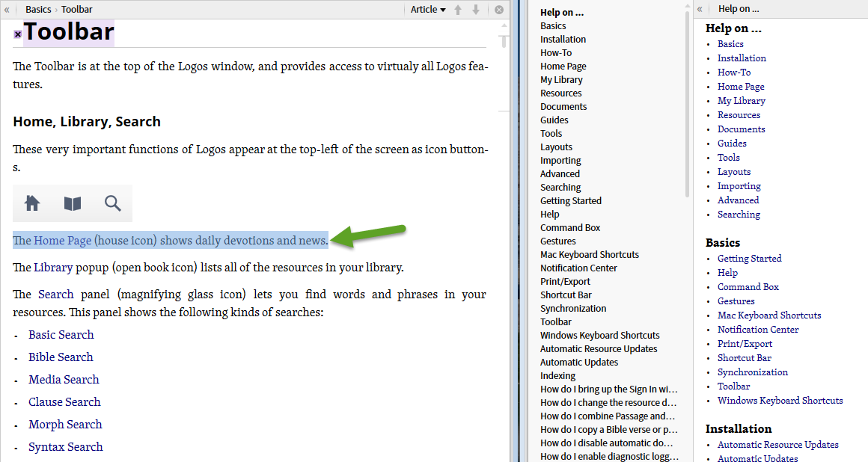This screenshot has width=868, height=462.
Task: Select Indexing in the middle contents list
Action: point(558,376)
